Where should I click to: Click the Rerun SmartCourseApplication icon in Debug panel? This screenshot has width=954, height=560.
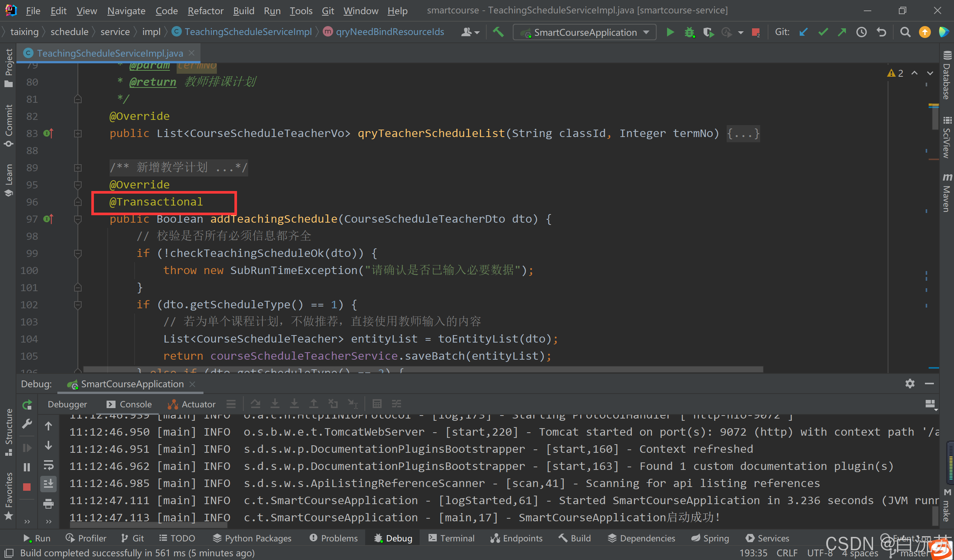(x=27, y=405)
